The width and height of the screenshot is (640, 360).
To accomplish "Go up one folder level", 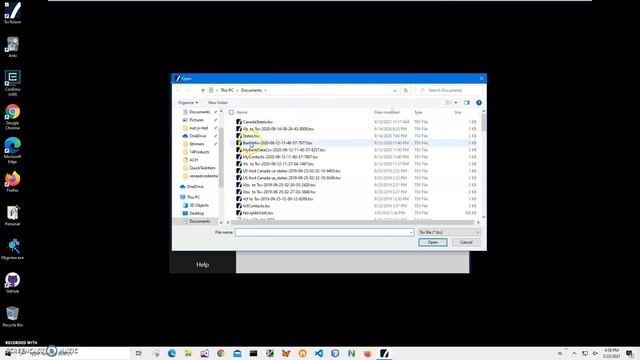I will point(203,90).
